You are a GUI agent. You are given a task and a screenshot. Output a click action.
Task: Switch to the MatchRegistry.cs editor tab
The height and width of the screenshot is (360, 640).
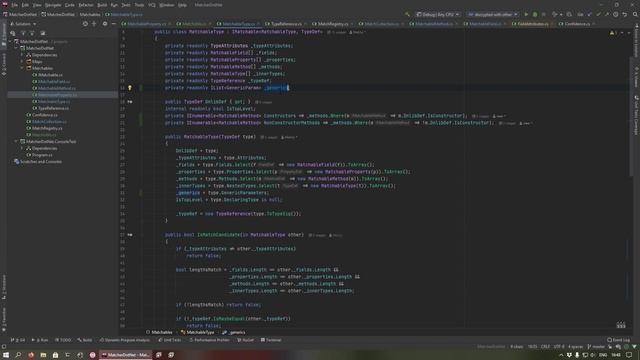coord(333,24)
